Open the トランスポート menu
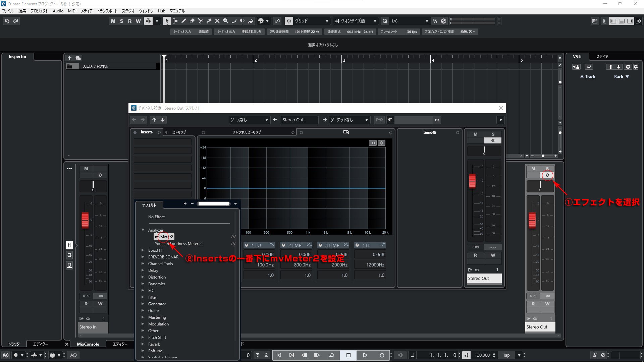644x362 pixels. pos(107,11)
